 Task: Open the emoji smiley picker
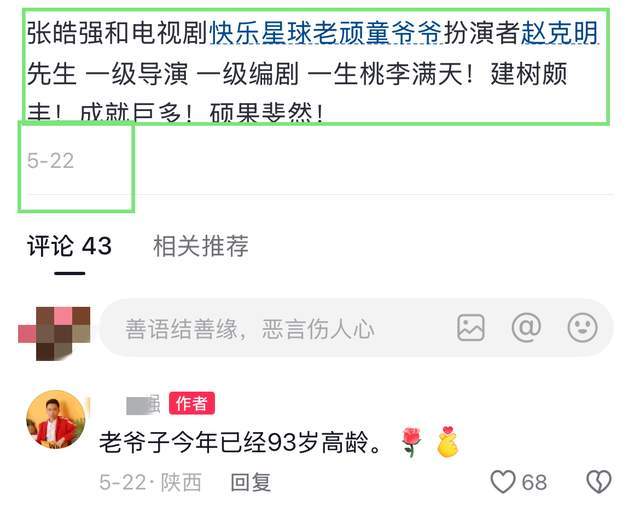(582, 327)
